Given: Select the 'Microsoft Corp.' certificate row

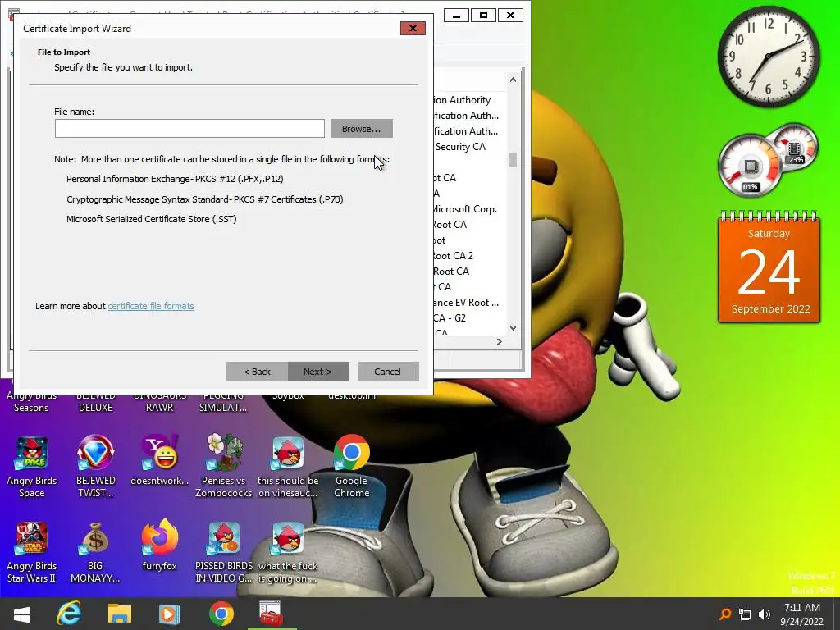Looking at the screenshot, I should point(465,209).
